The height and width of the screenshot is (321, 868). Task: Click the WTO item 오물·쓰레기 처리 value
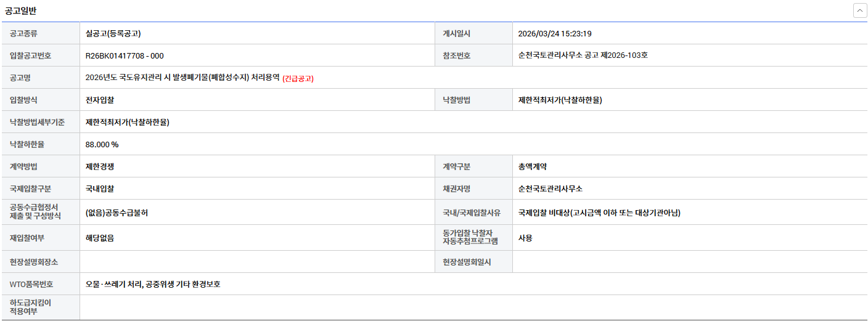(x=153, y=284)
